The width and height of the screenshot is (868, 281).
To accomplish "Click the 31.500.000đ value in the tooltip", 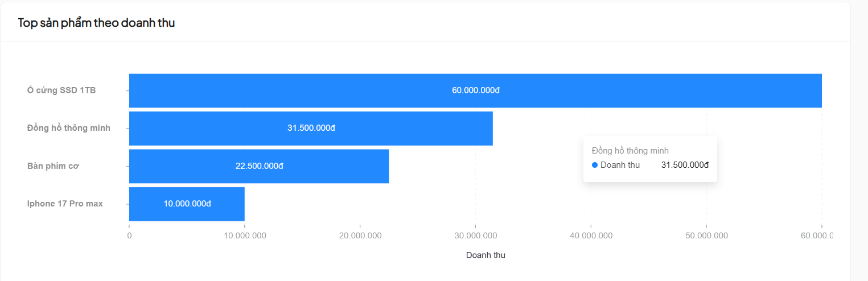I will [x=685, y=165].
